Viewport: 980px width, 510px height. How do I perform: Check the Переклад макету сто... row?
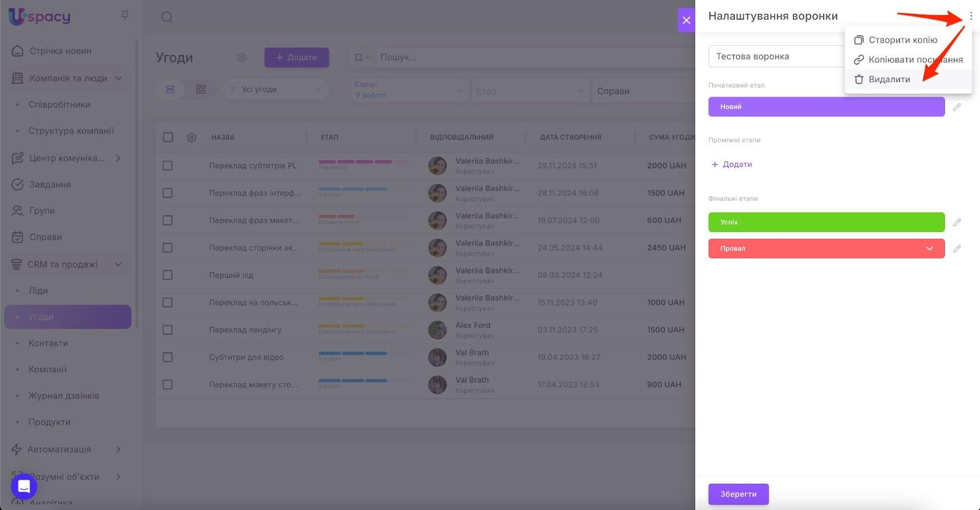pos(168,384)
